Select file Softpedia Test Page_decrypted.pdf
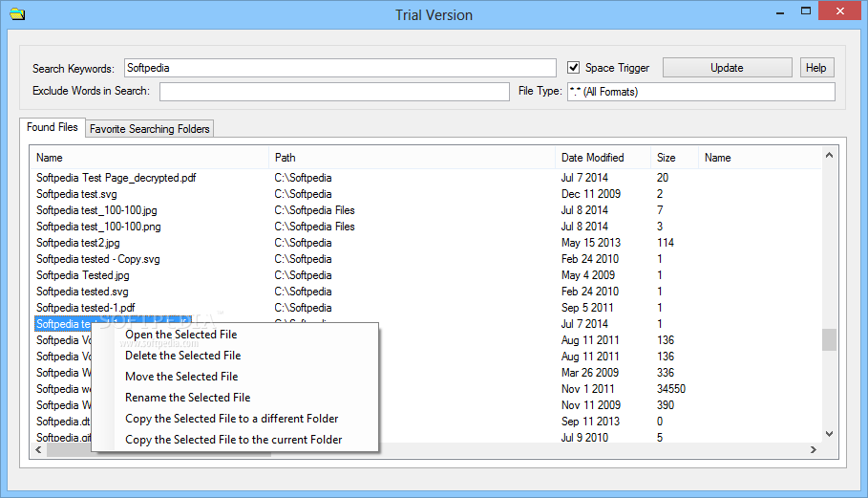The height and width of the screenshot is (498, 868). [116, 178]
